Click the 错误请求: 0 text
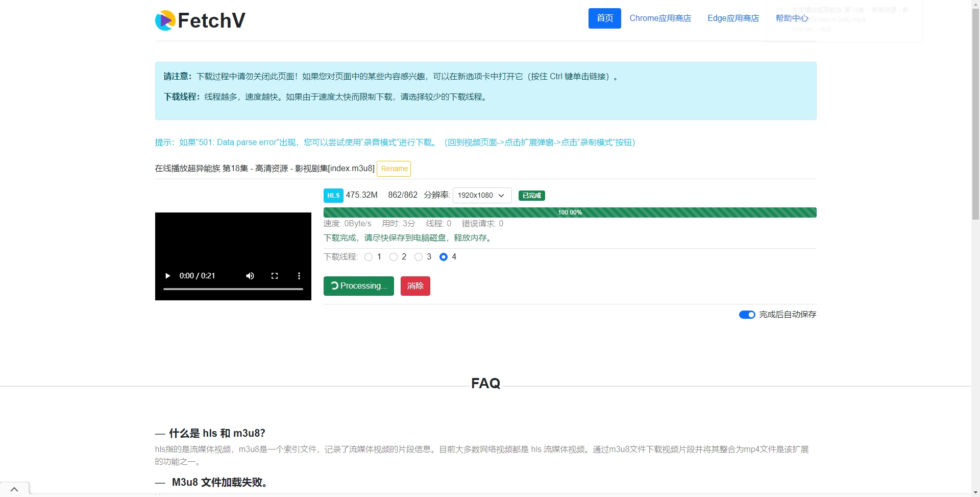The height and width of the screenshot is (497, 980). coord(482,224)
